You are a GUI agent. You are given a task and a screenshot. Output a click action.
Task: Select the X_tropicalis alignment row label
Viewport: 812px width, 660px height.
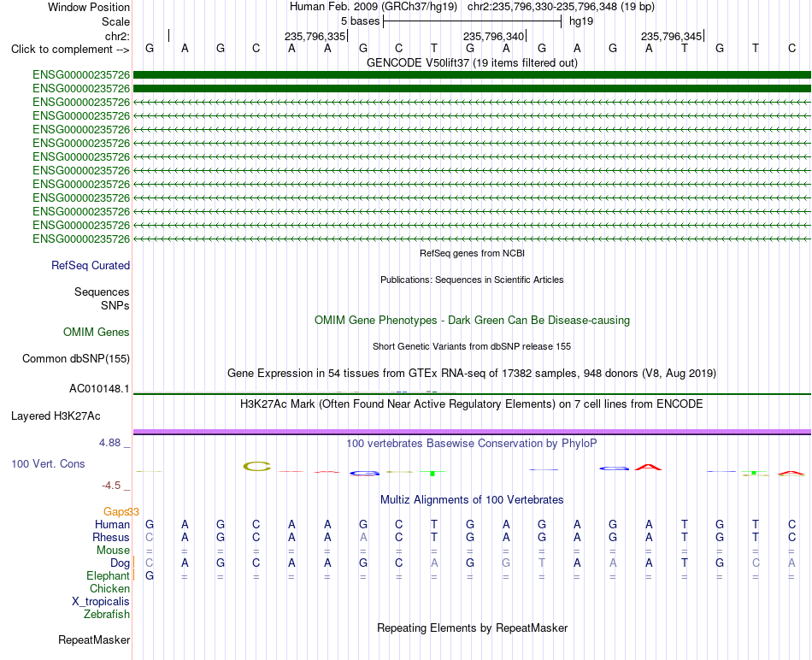coord(101,602)
